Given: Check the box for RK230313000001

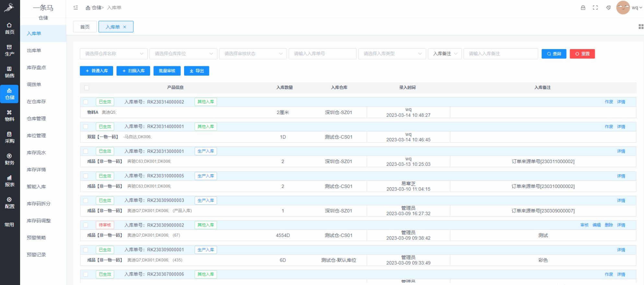Looking at the screenshot, I should [x=86, y=151].
